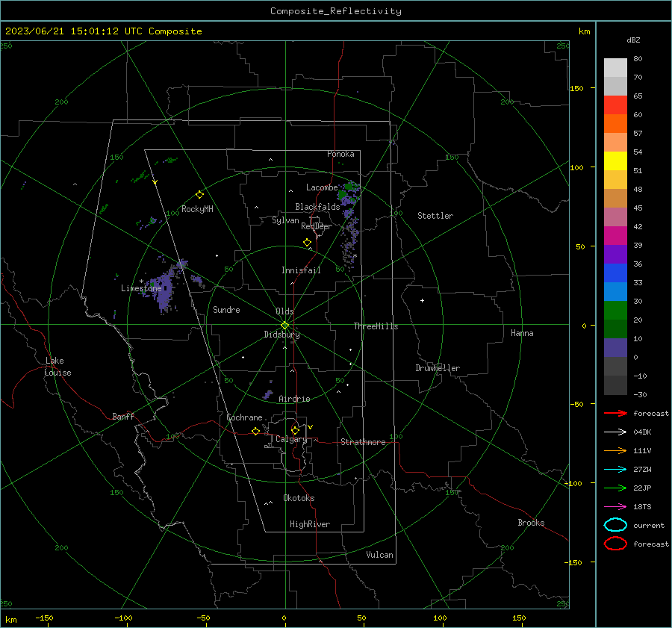Screen dimensions: 672x628
Task: Click the Hanna label
Action: (522, 333)
